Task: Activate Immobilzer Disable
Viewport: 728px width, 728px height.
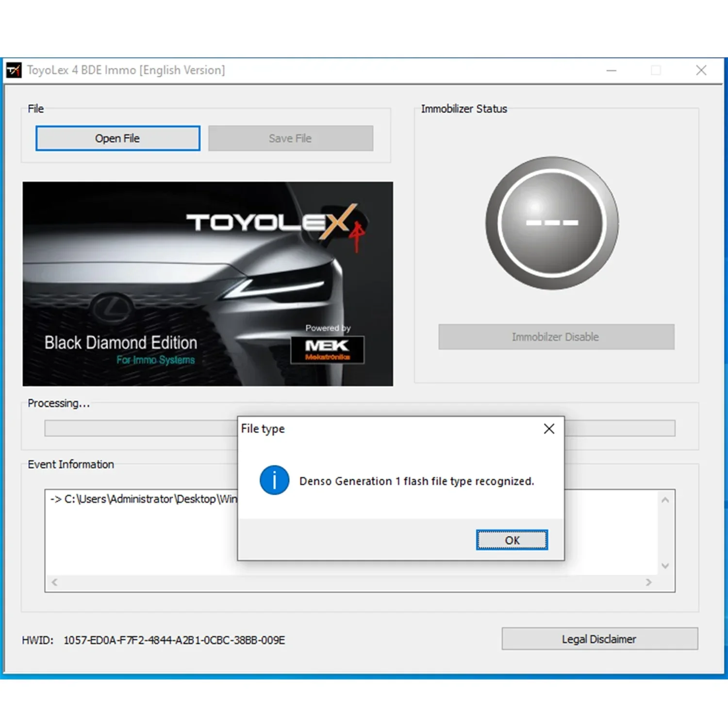Action: (555, 337)
